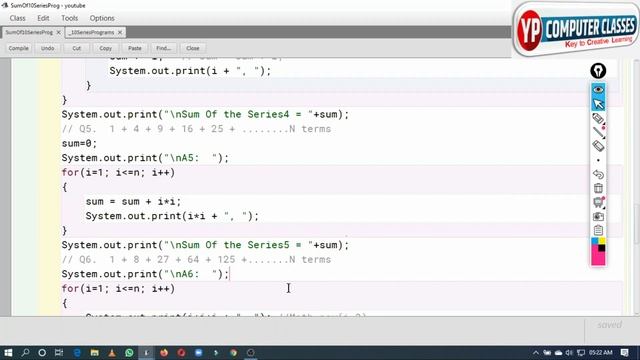Clear all drawings with trash can icon
This screenshot has width=640, height=360.
pyautogui.click(x=598, y=188)
